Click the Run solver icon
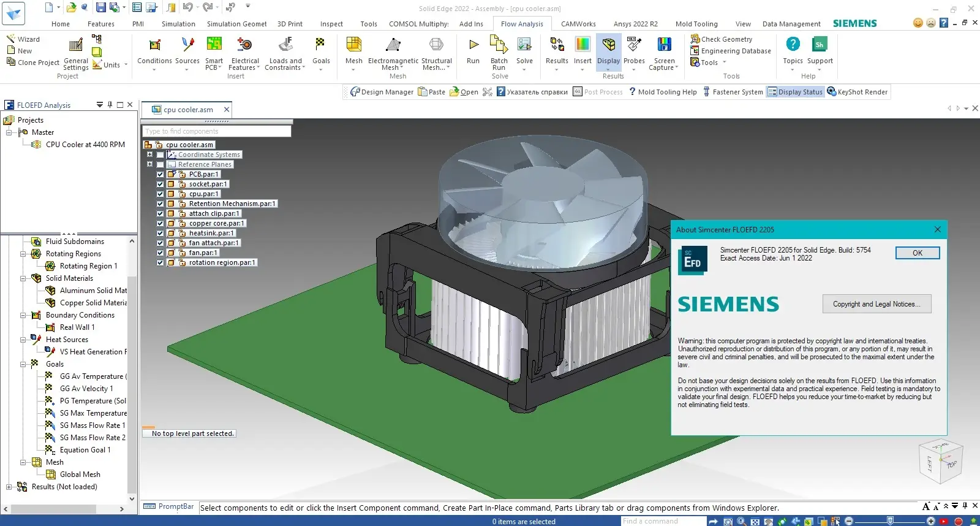 473,44
